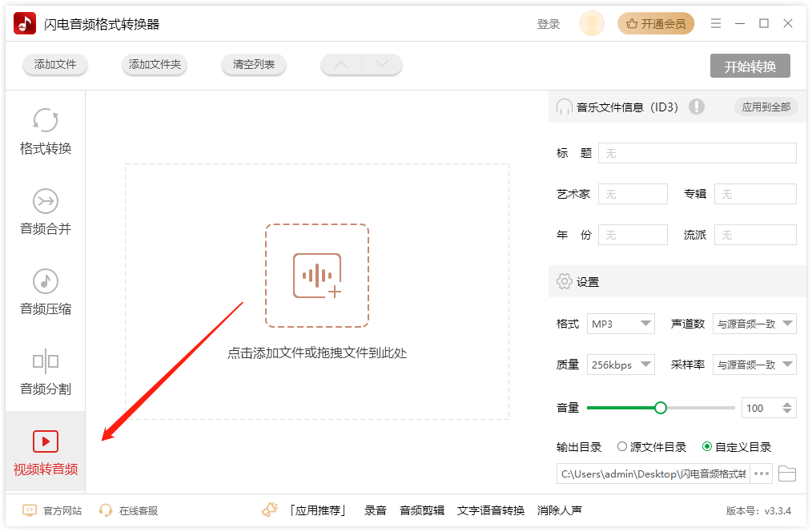The image size is (812, 532).
Task: Click the ... button to browse output directory
Action: pyautogui.click(x=760, y=474)
